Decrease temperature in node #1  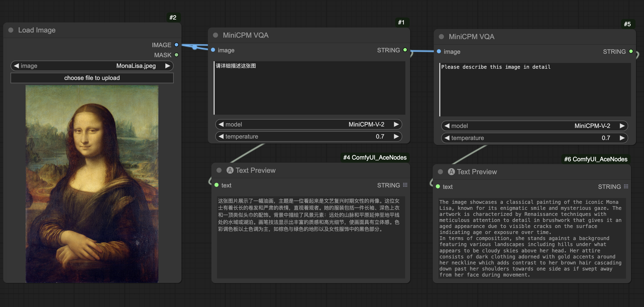tap(221, 137)
